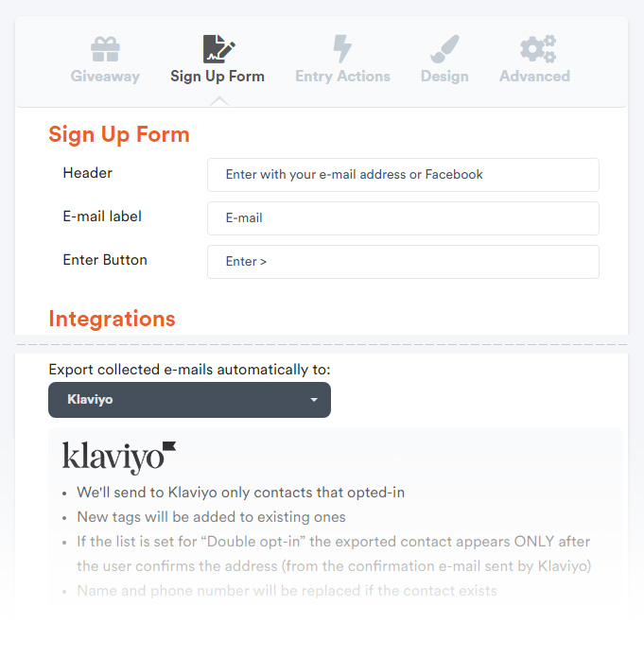Open the Klaviyo export integration dropdown
This screenshot has height=658, width=644.
click(189, 400)
